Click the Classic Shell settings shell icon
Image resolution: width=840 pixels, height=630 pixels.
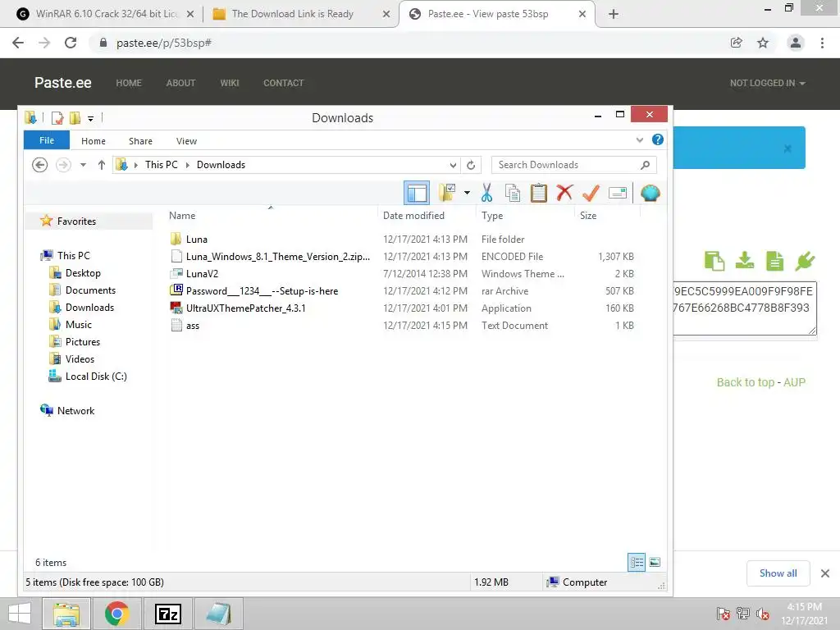650,193
